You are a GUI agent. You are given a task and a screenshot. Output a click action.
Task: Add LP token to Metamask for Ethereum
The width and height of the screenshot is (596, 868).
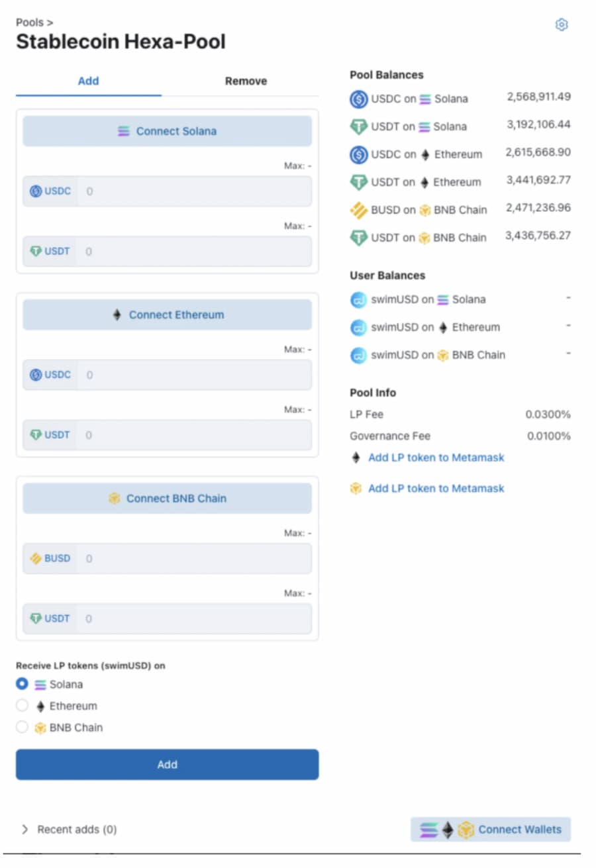[436, 458]
